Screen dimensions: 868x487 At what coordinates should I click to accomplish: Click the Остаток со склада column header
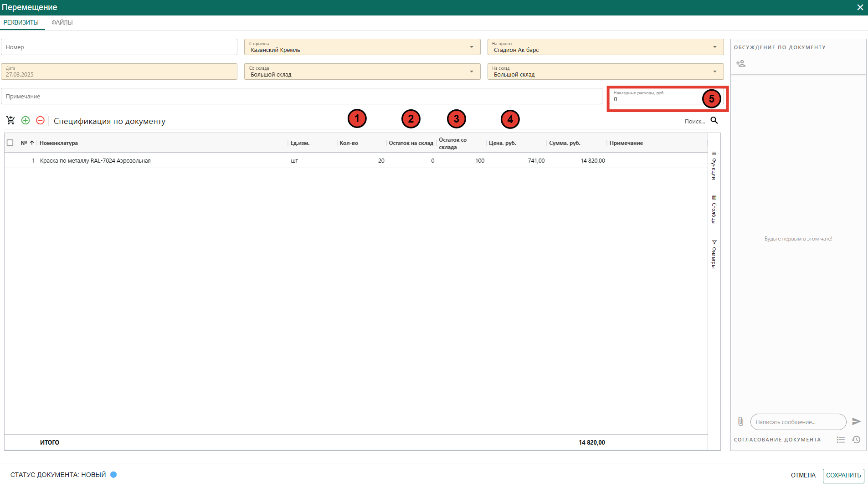point(452,143)
